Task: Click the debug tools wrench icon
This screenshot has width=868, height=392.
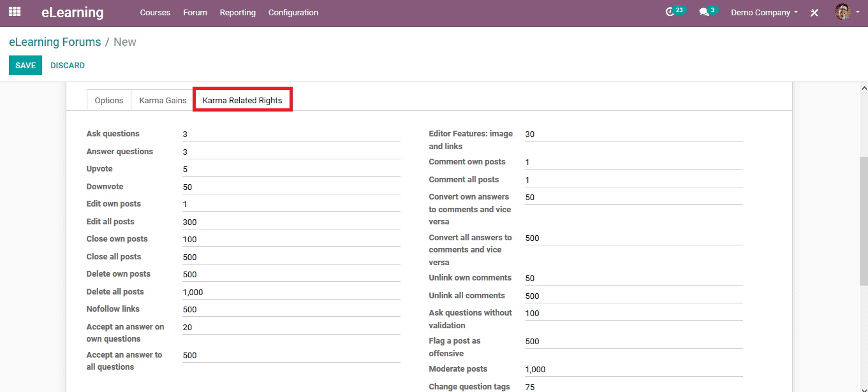Action: pos(814,12)
